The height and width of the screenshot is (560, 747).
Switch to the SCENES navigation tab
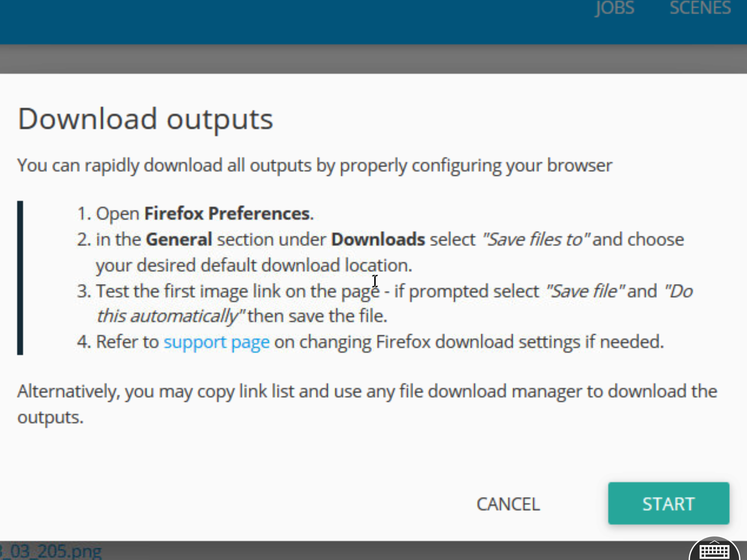pos(700,8)
